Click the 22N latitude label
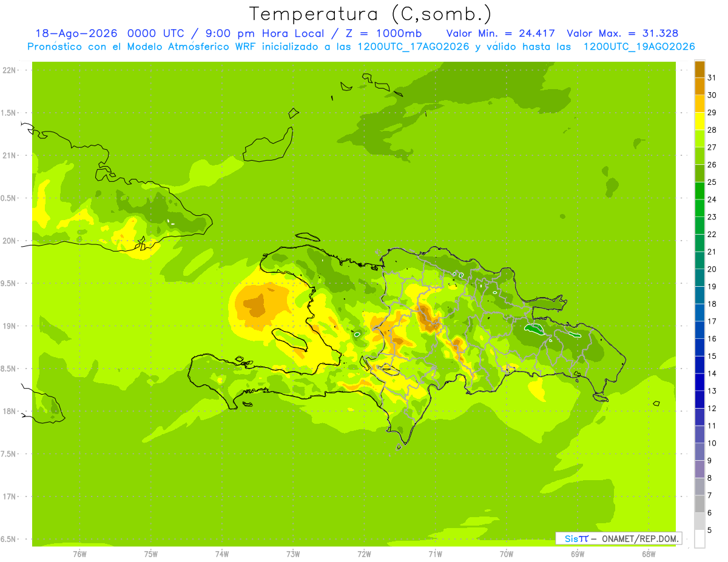 click(x=10, y=70)
